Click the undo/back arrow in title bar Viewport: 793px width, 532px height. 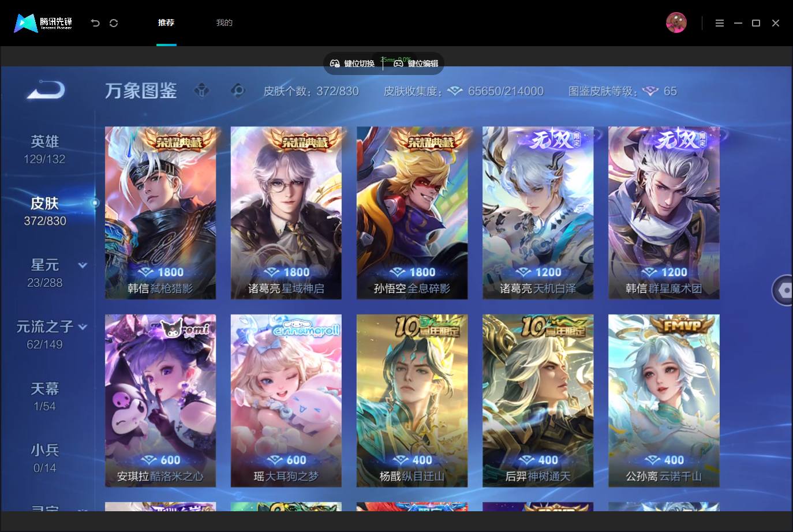coord(95,23)
